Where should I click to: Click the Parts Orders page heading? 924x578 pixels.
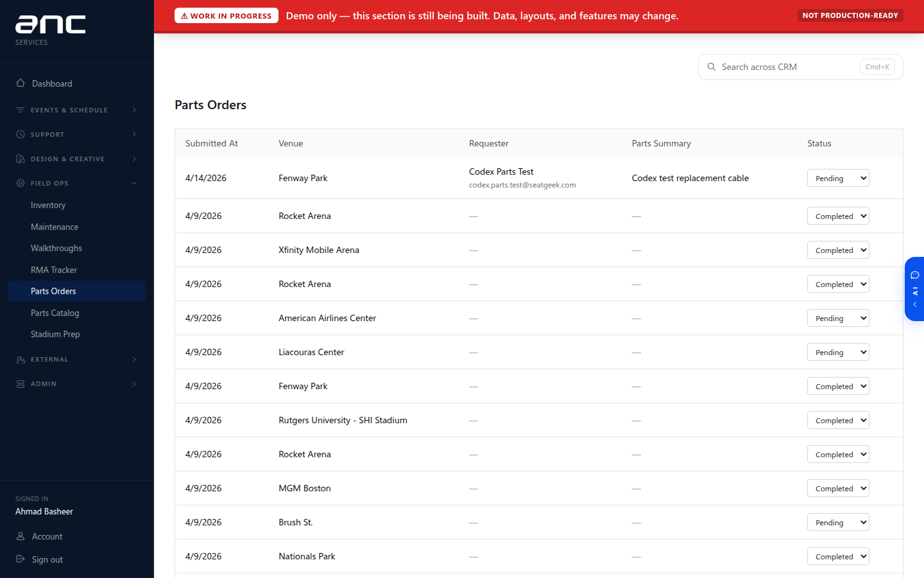(x=210, y=105)
